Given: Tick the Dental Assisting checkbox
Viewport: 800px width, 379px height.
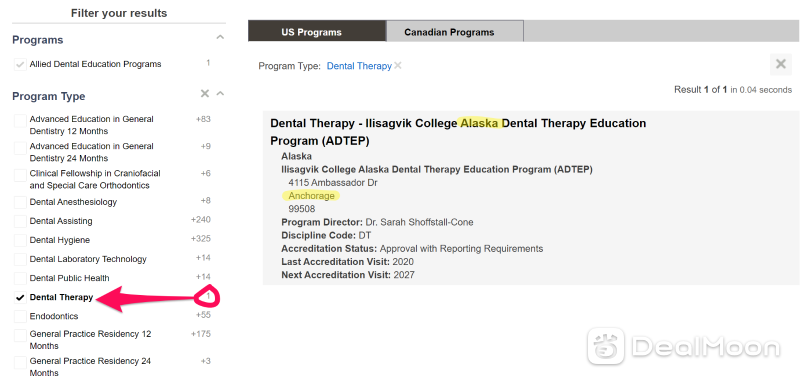Looking at the screenshot, I should coord(20,221).
